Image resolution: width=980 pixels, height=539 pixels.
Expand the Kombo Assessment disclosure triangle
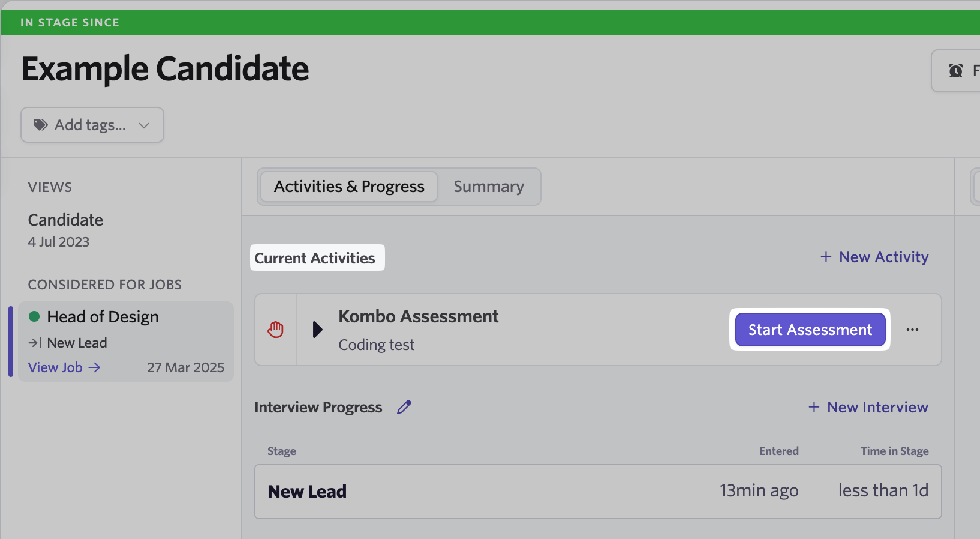(318, 330)
